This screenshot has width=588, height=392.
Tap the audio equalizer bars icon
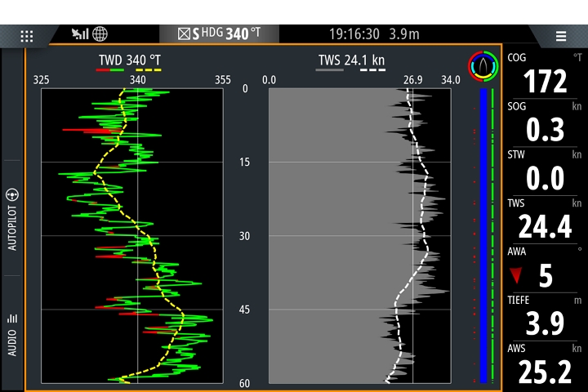click(x=12, y=318)
